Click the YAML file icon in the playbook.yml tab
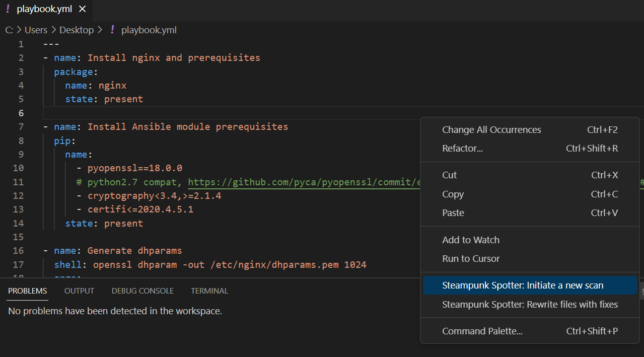Viewport: 644px width, 357px height. [x=8, y=9]
